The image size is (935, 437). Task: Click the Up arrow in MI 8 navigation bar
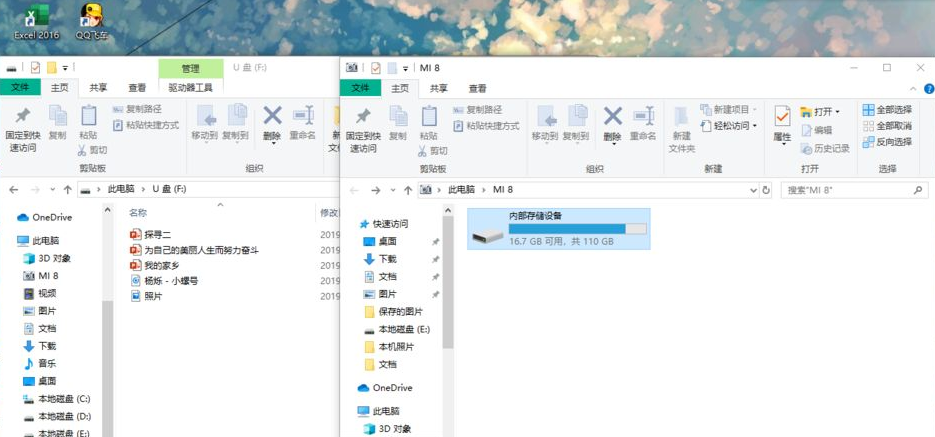tap(408, 189)
